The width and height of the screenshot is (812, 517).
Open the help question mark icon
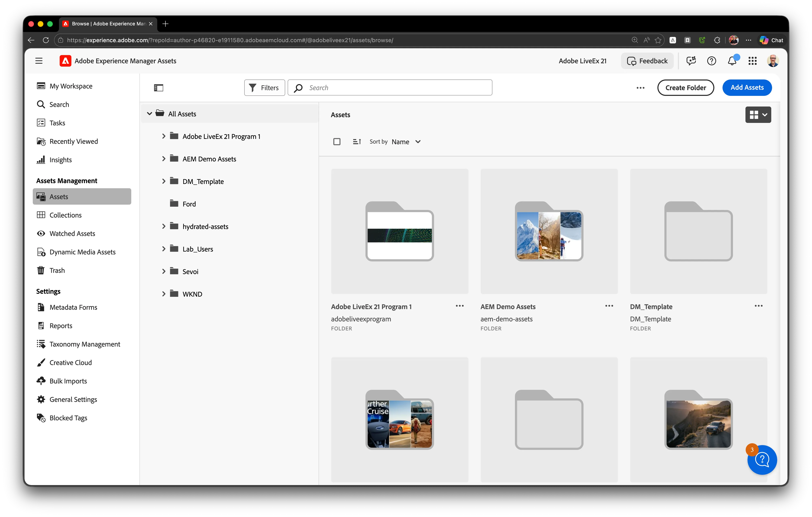tap(711, 61)
